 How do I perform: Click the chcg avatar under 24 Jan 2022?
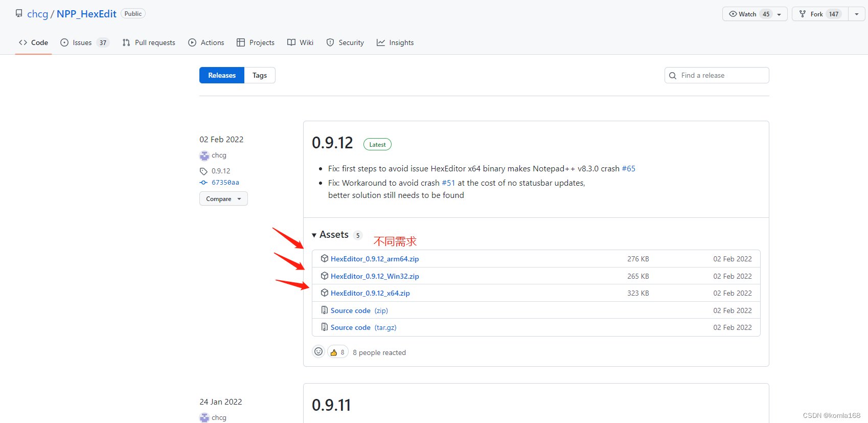coord(204,418)
